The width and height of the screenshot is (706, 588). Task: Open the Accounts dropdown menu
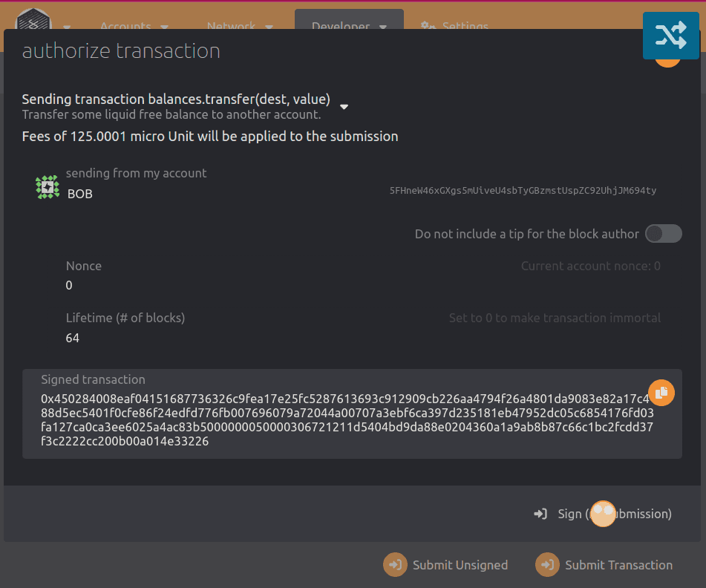click(134, 27)
